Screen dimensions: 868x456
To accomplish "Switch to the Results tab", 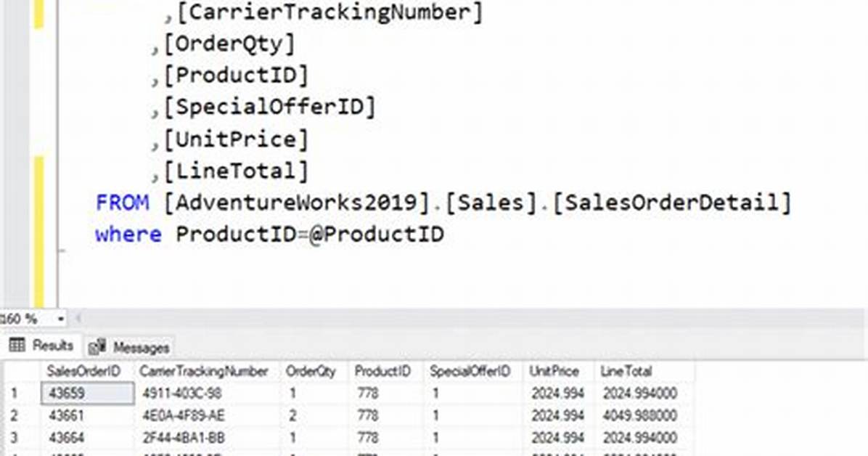I will (41, 346).
